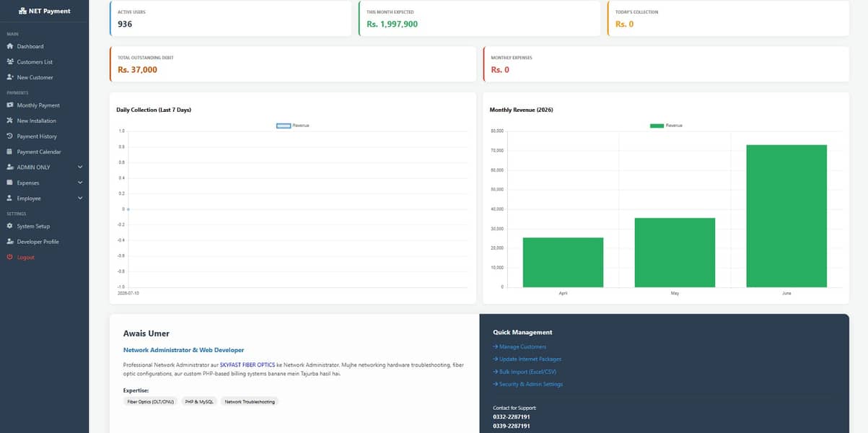Click the Customers List people icon
Screen dimensions: 868x433
[10, 62]
